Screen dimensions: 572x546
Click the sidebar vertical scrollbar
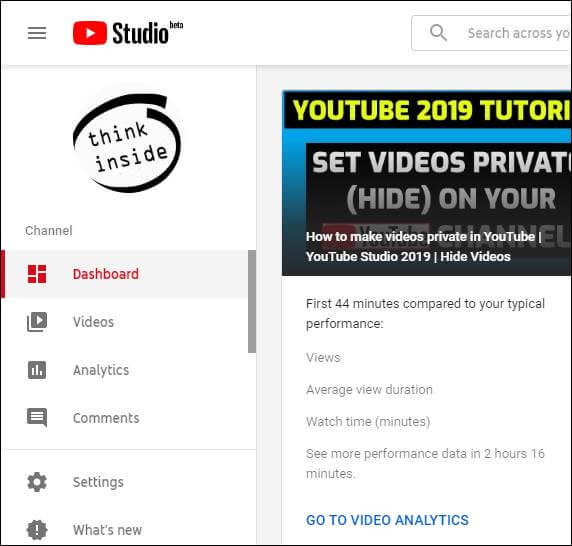pos(252,301)
